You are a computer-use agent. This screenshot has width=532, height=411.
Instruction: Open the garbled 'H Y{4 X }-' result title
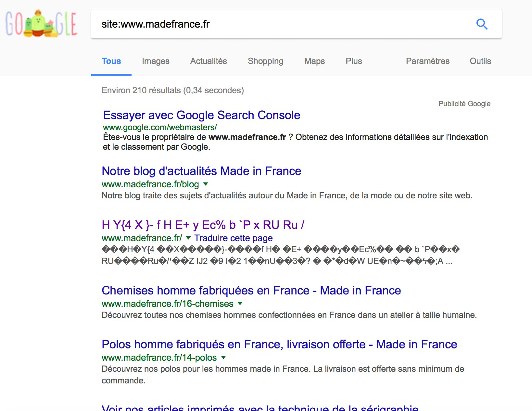203,225
